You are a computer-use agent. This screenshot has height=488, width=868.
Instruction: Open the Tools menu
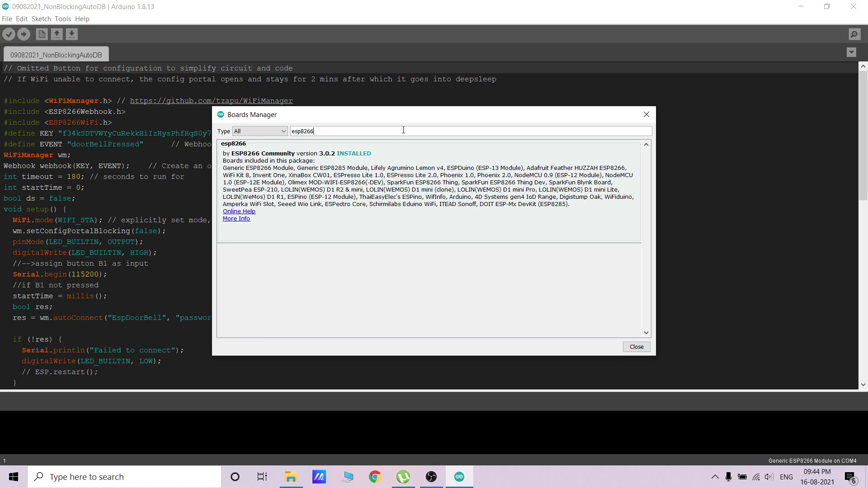(x=63, y=19)
